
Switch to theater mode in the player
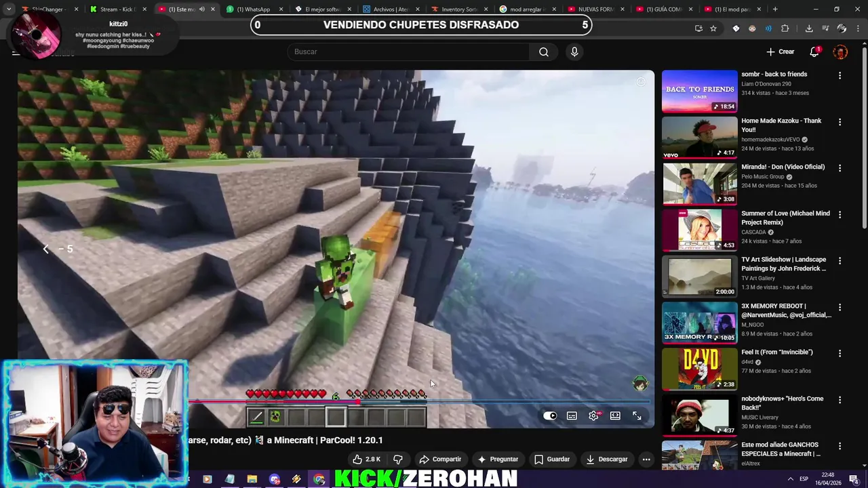(615, 416)
